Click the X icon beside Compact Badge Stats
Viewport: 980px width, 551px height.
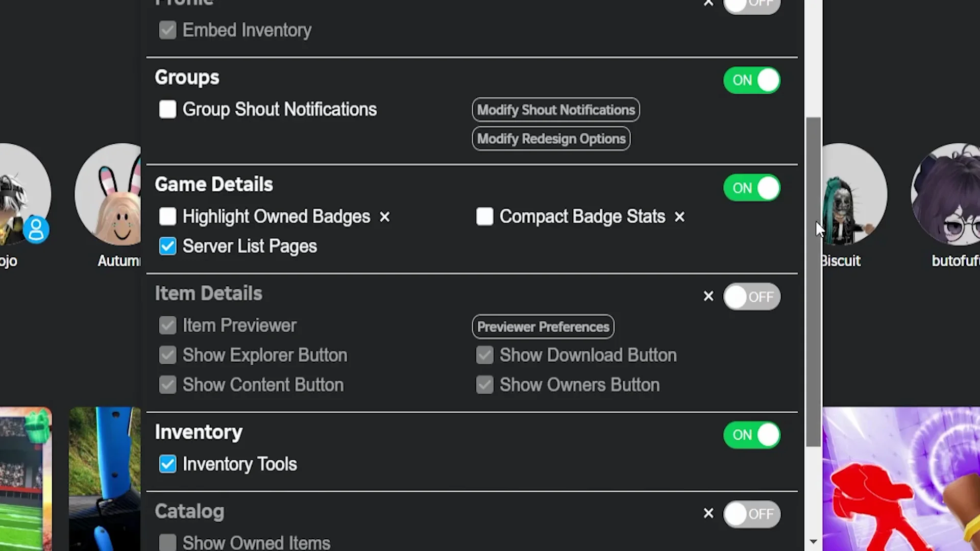point(679,217)
